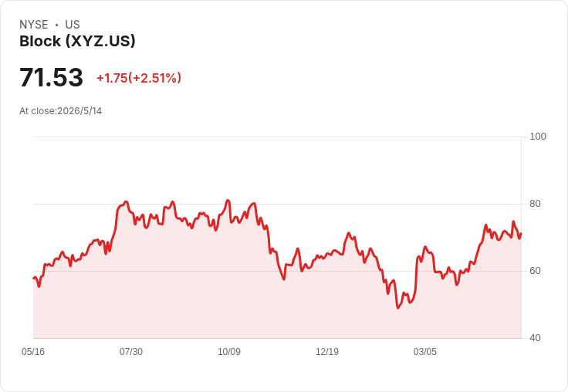Image resolution: width=568 pixels, height=392 pixels.
Task: Click the 40 label on price axis
Action: pos(535,338)
